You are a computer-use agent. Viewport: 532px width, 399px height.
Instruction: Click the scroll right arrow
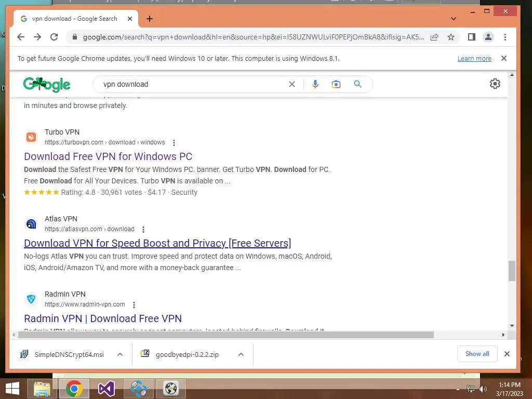click(503, 335)
